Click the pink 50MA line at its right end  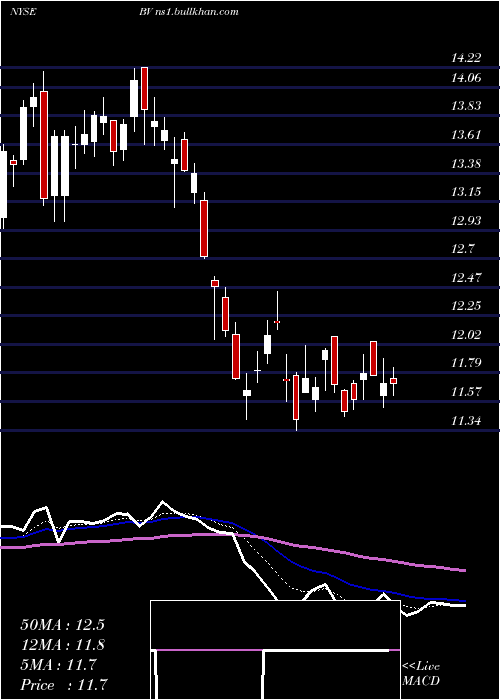[x=463, y=570]
